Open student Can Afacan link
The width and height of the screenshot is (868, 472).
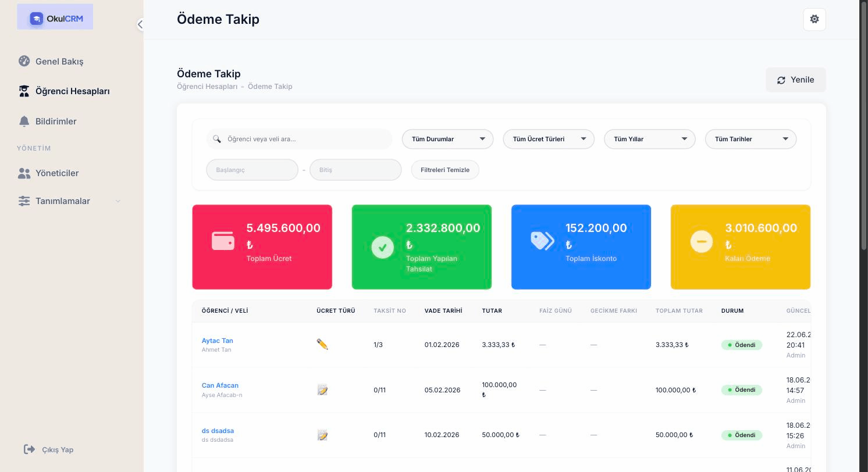tap(220, 385)
